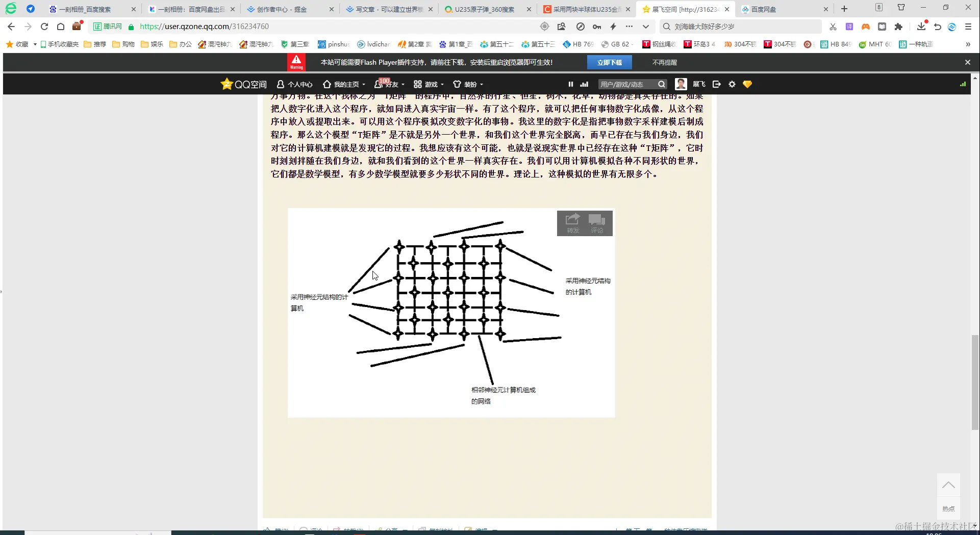Open the pinshuo bookmark link
The image size is (980, 535).
click(334, 44)
